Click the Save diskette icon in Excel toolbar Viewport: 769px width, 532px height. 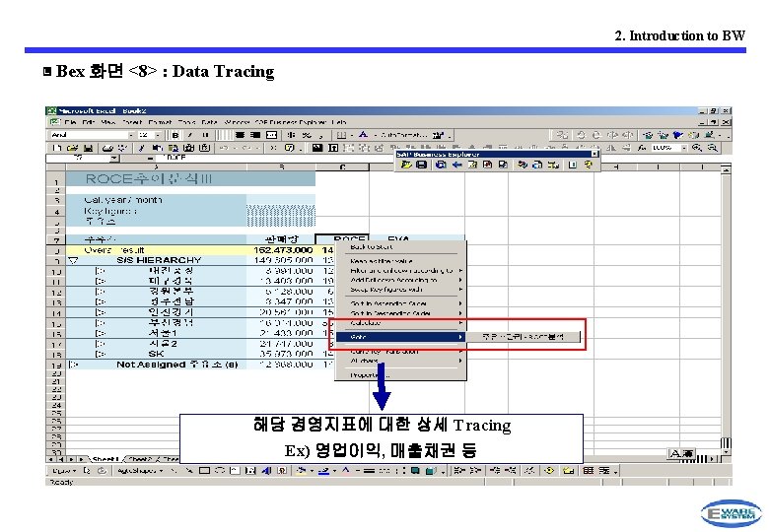(x=88, y=148)
